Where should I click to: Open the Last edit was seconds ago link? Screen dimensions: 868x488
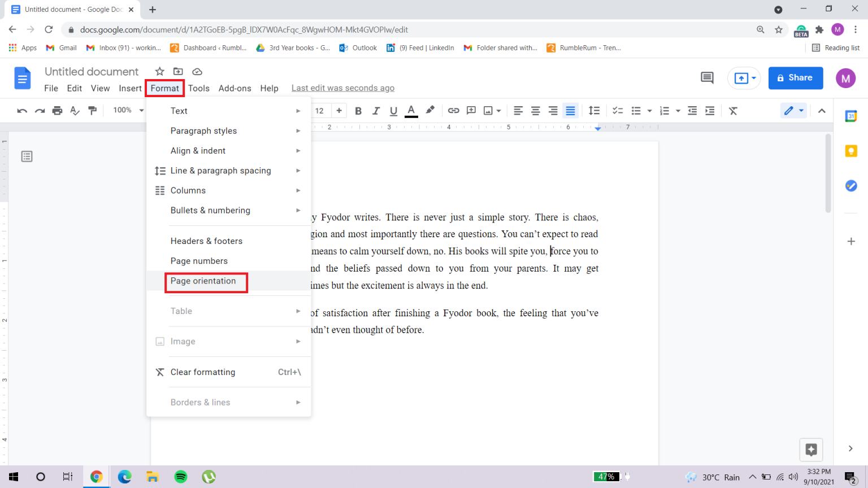[342, 88]
